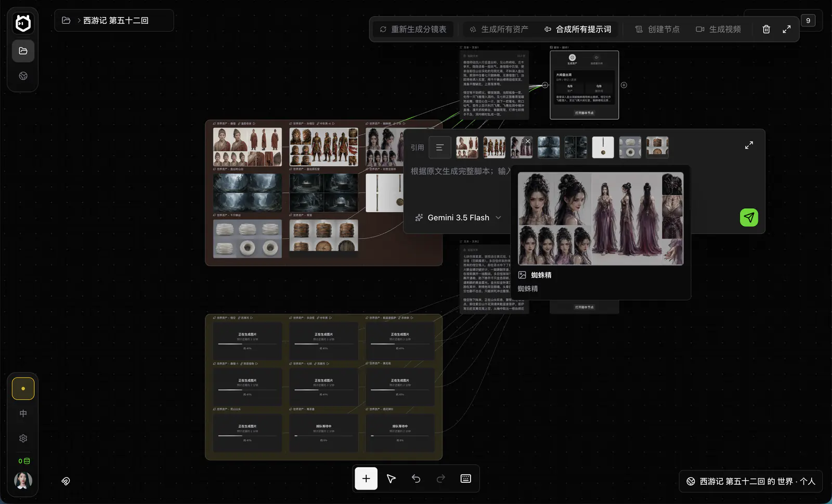Click the yellow dot theme button
The height and width of the screenshot is (504, 832).
pos(23,389)
